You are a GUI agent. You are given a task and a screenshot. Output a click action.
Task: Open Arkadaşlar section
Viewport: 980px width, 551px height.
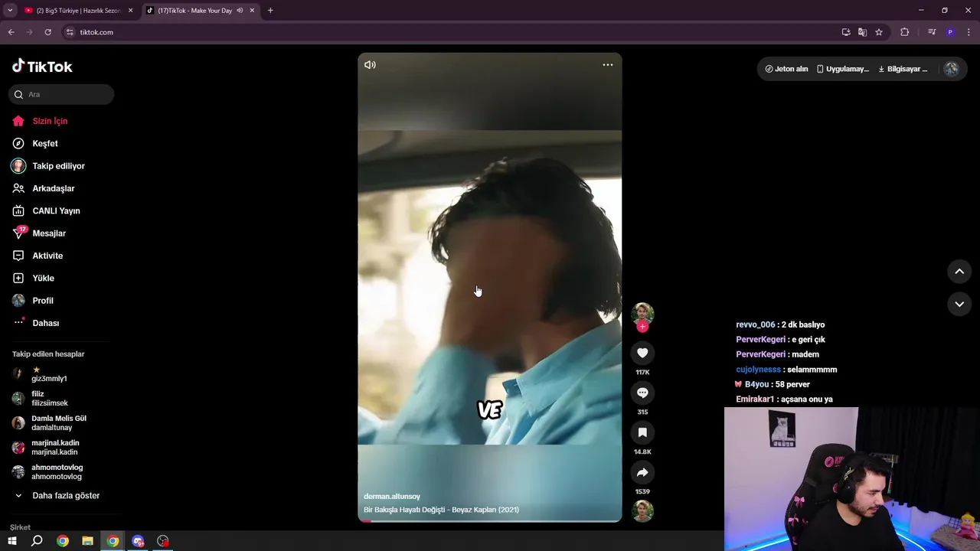(x=53, y=188)
